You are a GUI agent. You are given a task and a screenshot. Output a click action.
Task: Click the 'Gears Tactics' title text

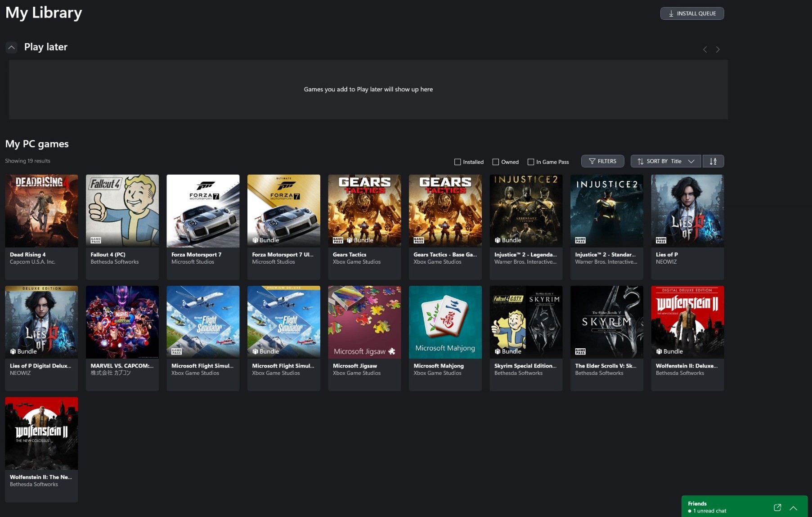click(x=350, y=255)
